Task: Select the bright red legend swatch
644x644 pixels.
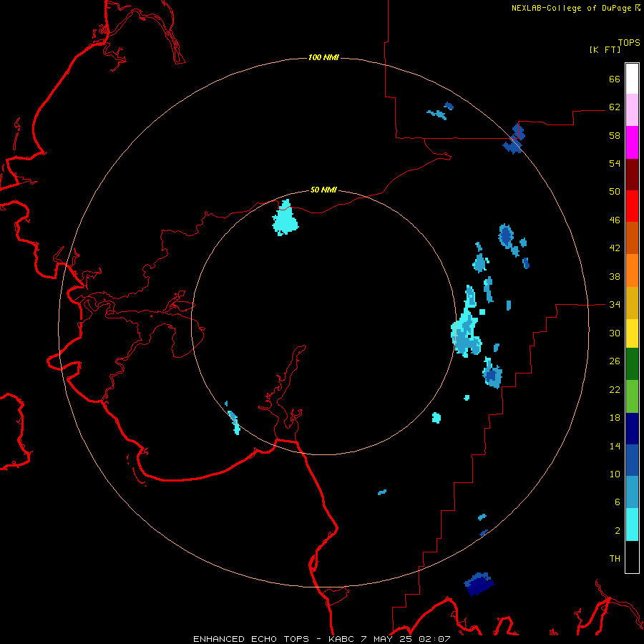Action: click(632, 206)
